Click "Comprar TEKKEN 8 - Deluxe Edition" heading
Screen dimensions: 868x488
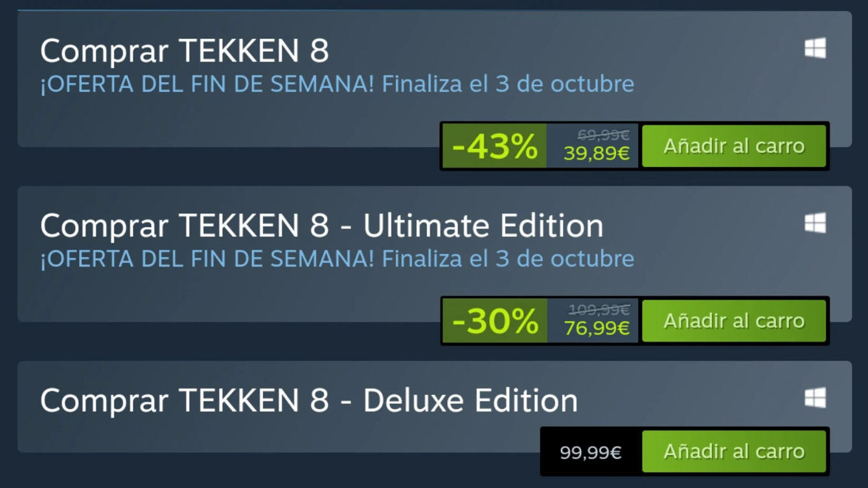coord(308,401)
